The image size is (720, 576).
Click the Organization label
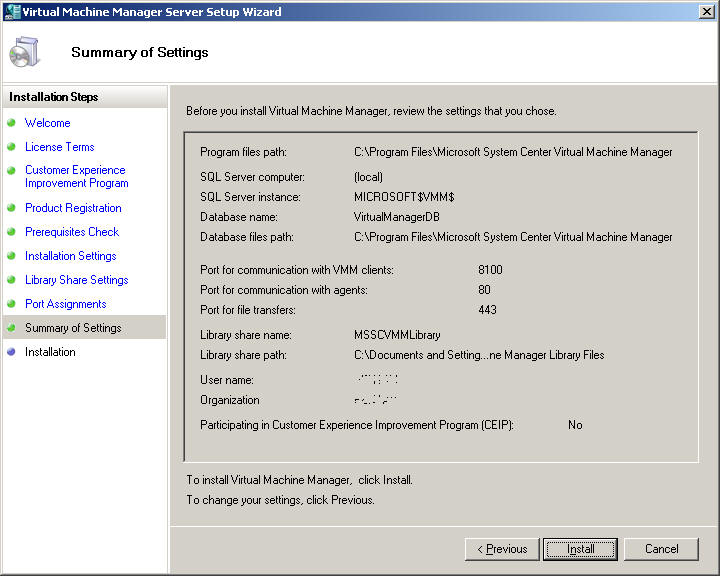click(230, 400)
